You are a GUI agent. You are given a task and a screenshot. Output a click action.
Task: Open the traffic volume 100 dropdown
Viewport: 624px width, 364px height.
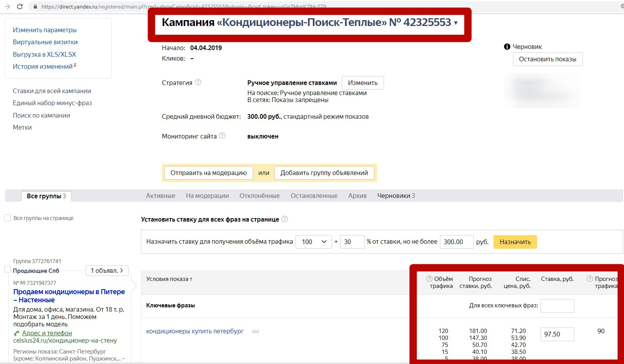(314, 242)
